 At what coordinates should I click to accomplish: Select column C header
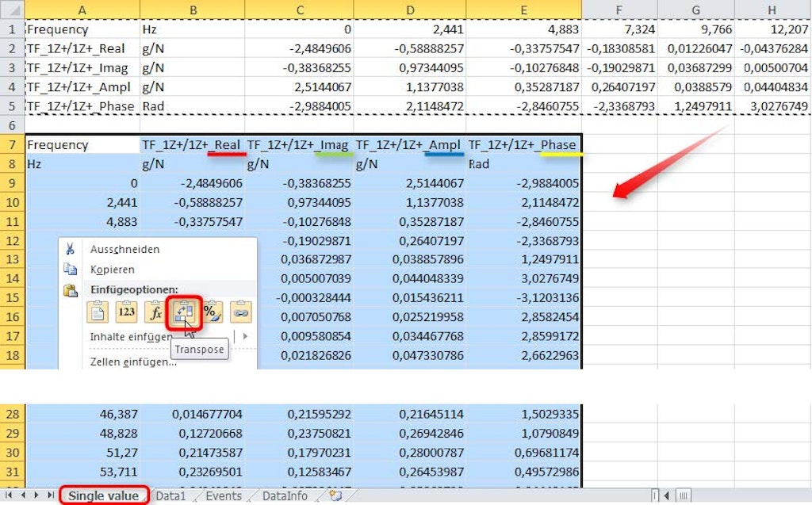click(299, 10)
